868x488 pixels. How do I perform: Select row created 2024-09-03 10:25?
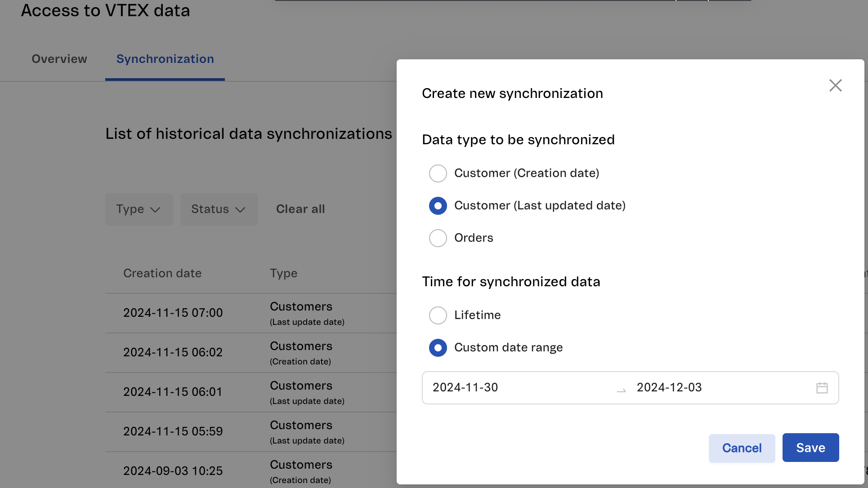[x=251, y=470]
